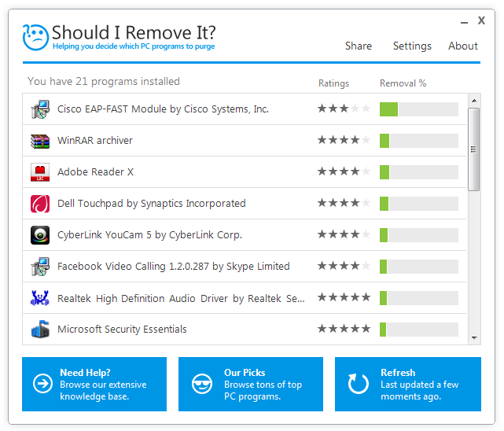The width and height of the screenshot is (504, 431).
Task: Open the About menu
Action: (463, 46)
